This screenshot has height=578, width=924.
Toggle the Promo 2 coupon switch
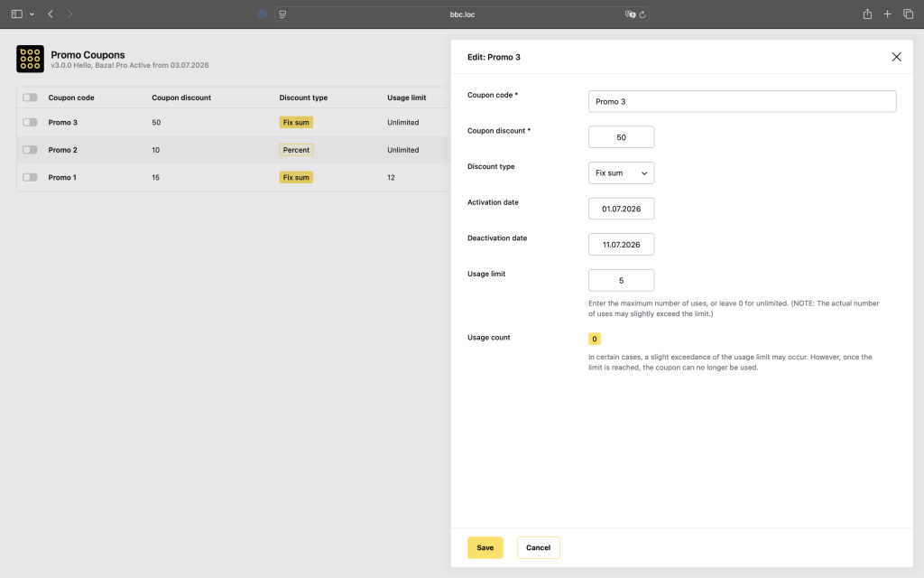pos(30,150)
